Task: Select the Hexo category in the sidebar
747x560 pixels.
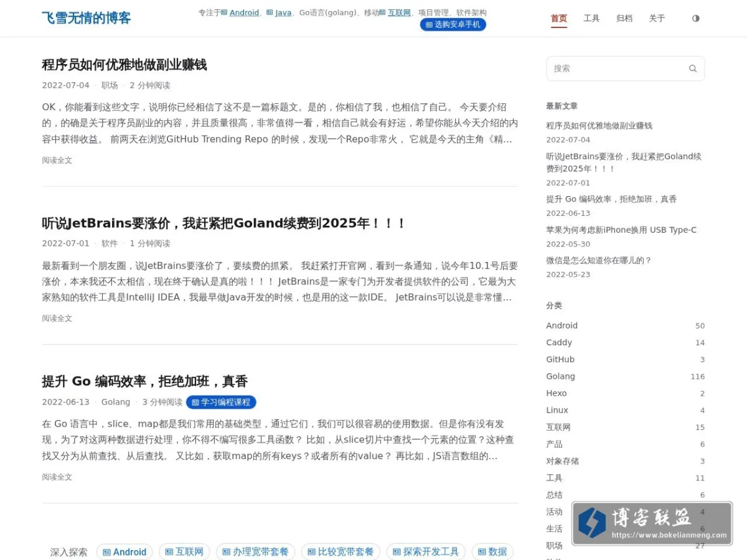Action: 557,393
